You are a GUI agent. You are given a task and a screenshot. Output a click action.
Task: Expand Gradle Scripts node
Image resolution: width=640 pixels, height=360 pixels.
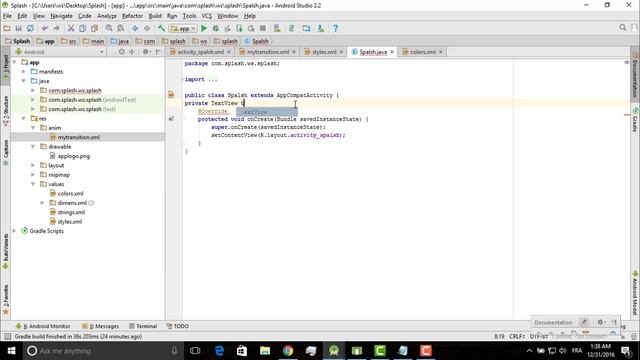click(15, 231)
